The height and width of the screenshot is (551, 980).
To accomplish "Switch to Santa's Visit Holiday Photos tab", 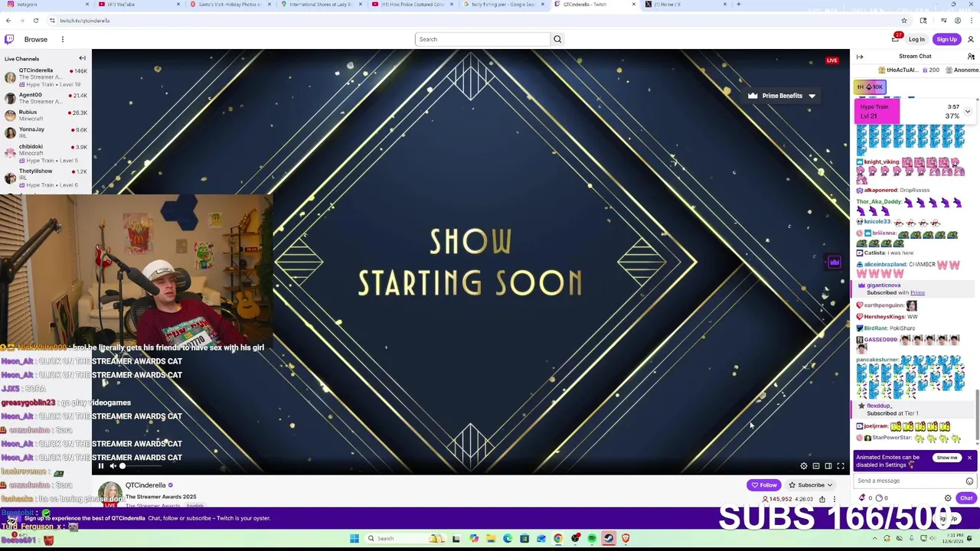I will pyautogui.click(x=230, y=5).
